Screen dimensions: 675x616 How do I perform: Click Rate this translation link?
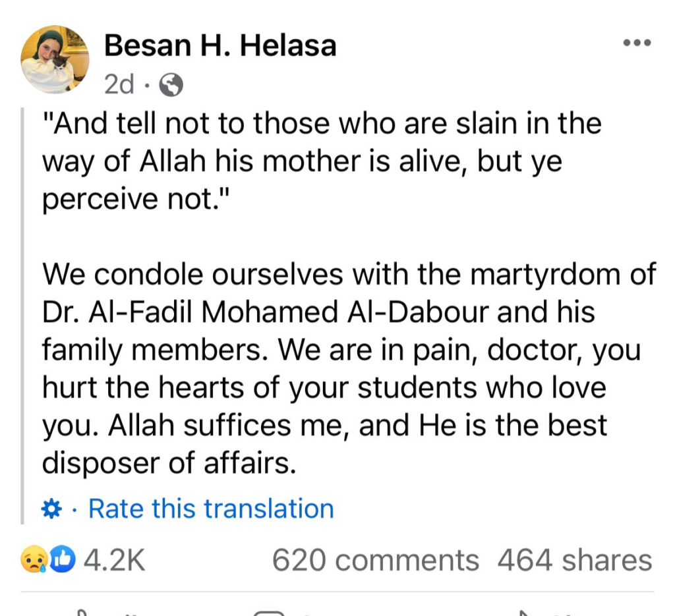coord(211,509)
